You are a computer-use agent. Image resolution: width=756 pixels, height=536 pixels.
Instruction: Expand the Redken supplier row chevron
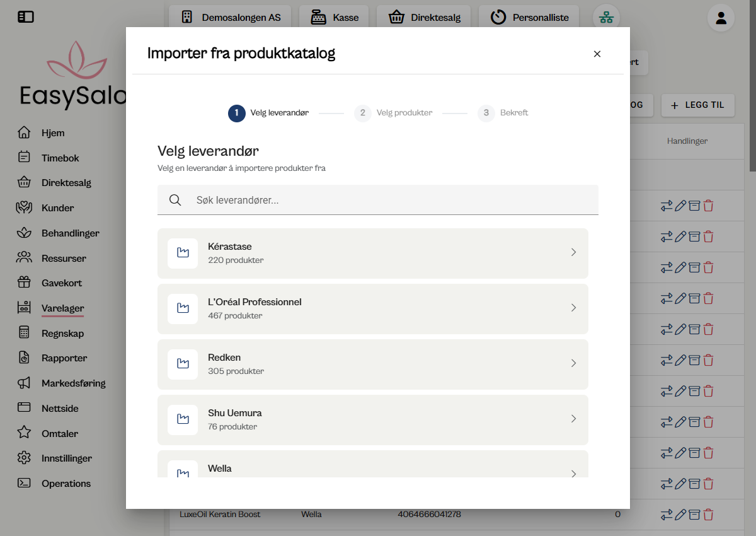(573, 363)
